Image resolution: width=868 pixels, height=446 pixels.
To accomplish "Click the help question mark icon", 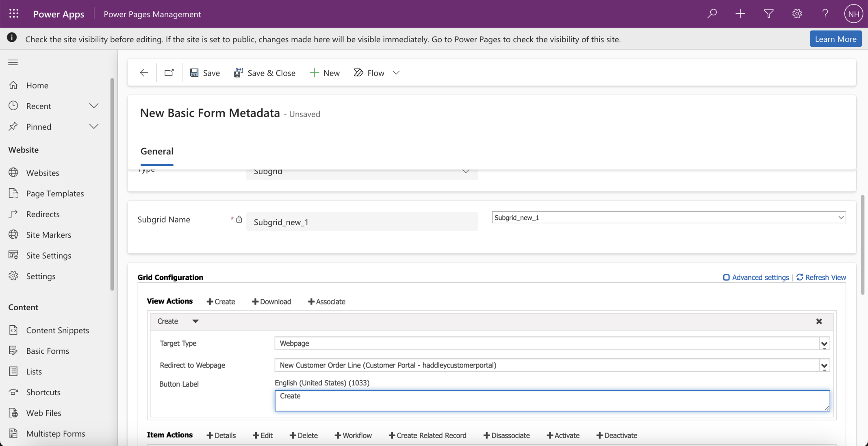I will [825, 14].
